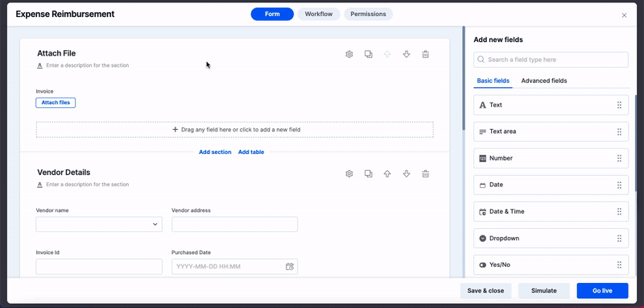Click the Number field type icon
Screen dimensions: 644x308
482,158
